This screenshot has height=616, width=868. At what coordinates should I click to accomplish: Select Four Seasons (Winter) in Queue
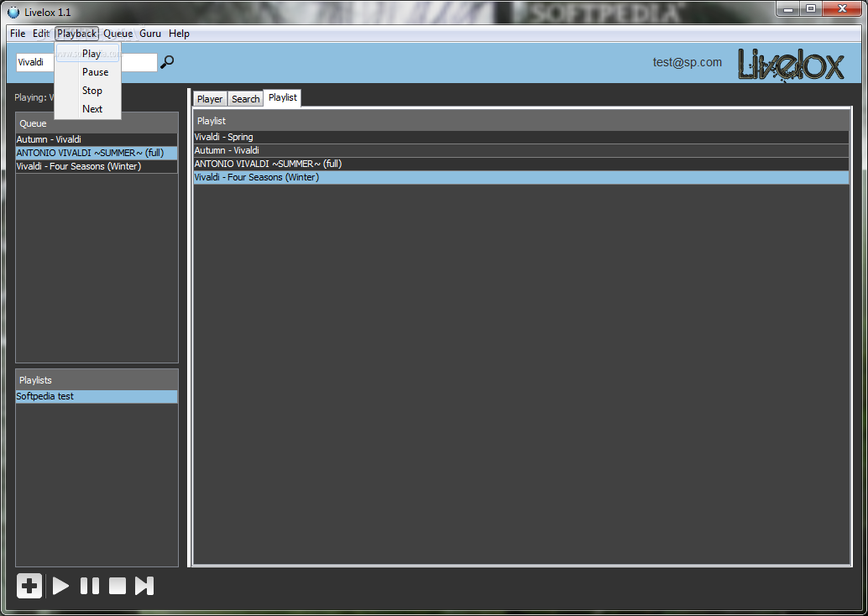[x=97, y=166]
